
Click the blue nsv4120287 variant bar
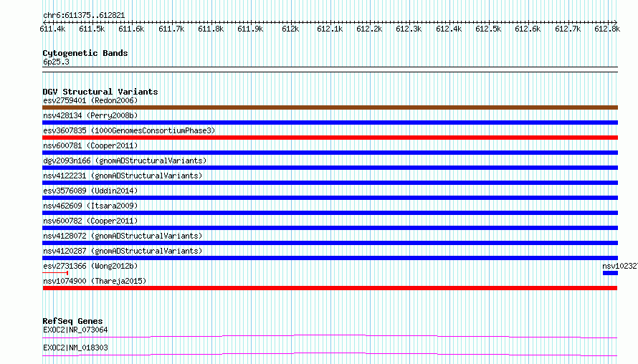pos(330,258)
